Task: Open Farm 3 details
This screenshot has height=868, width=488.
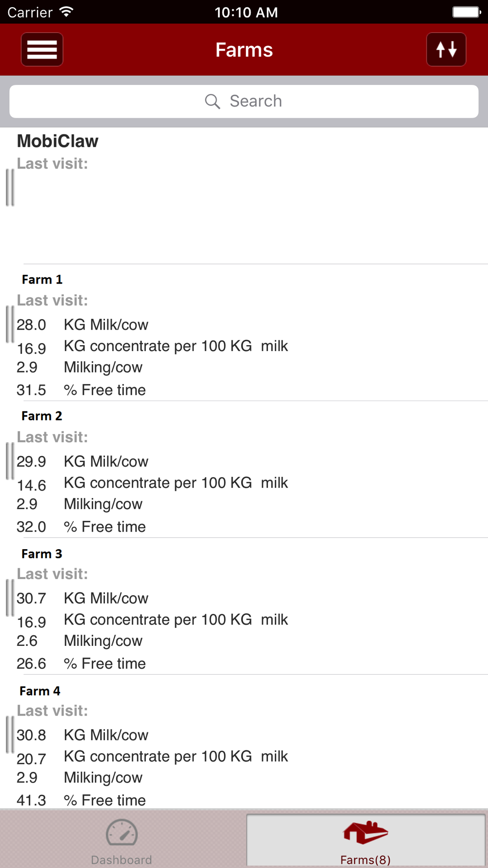Action: tap(42, 554)
